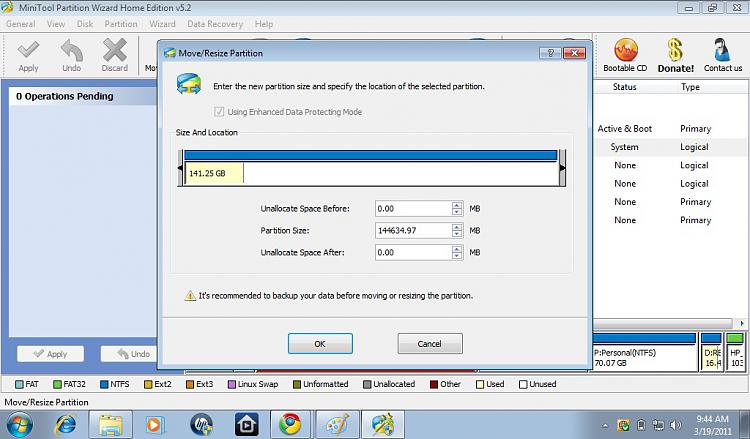
Task: Decrease Partition Size value
Action: coord(457,234)
